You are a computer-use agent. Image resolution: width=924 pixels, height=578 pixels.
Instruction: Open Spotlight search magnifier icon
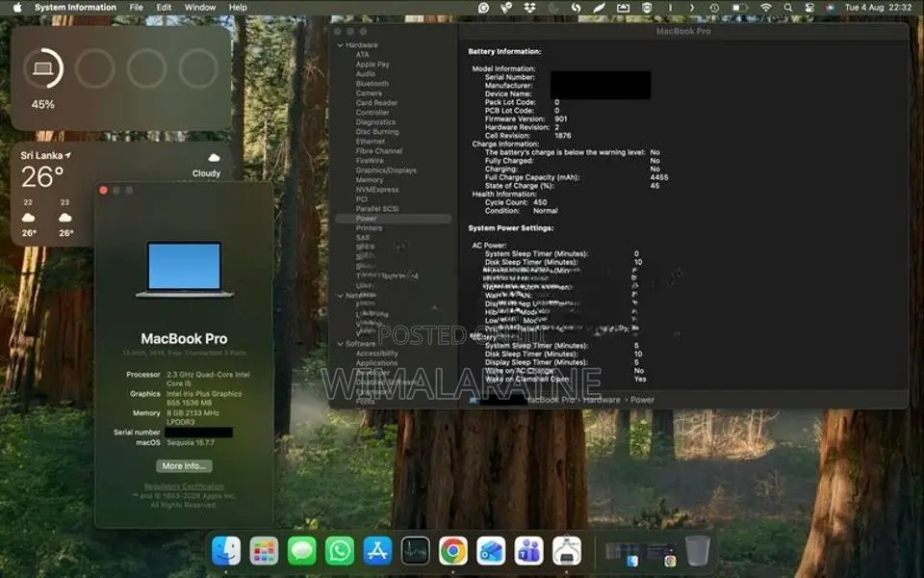point(788,8)
